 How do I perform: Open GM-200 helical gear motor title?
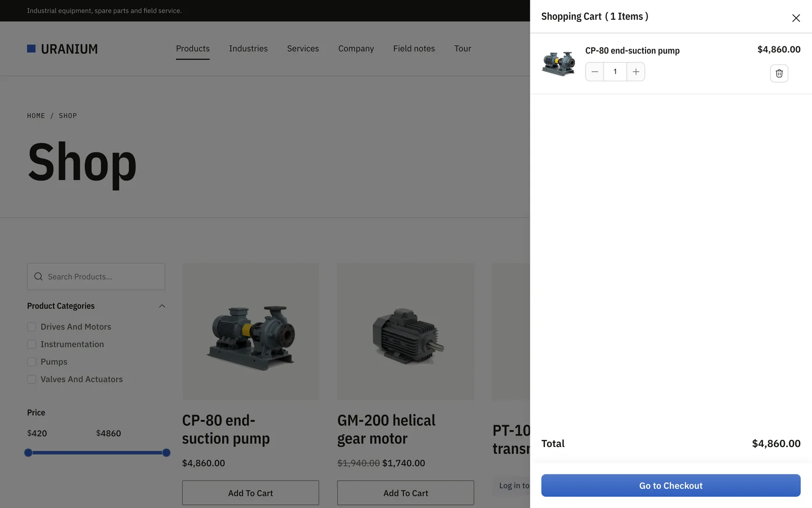click(386, 430)
